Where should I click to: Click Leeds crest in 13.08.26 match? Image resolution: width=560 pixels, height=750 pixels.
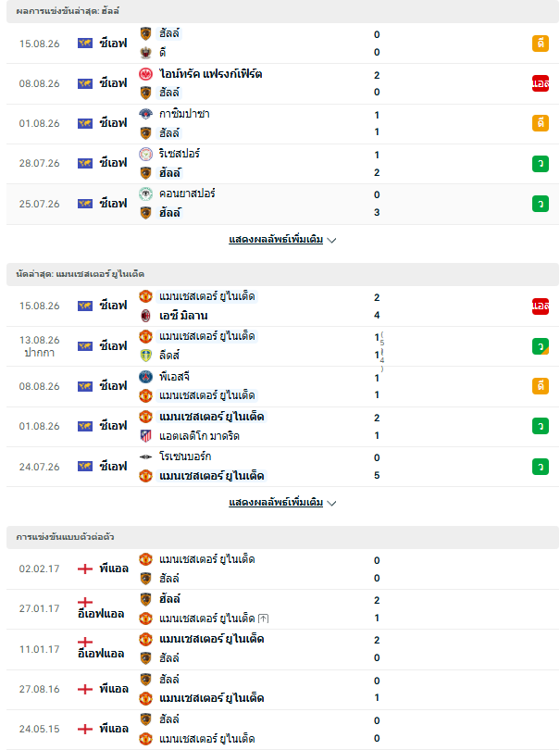(x=146, y=356)
